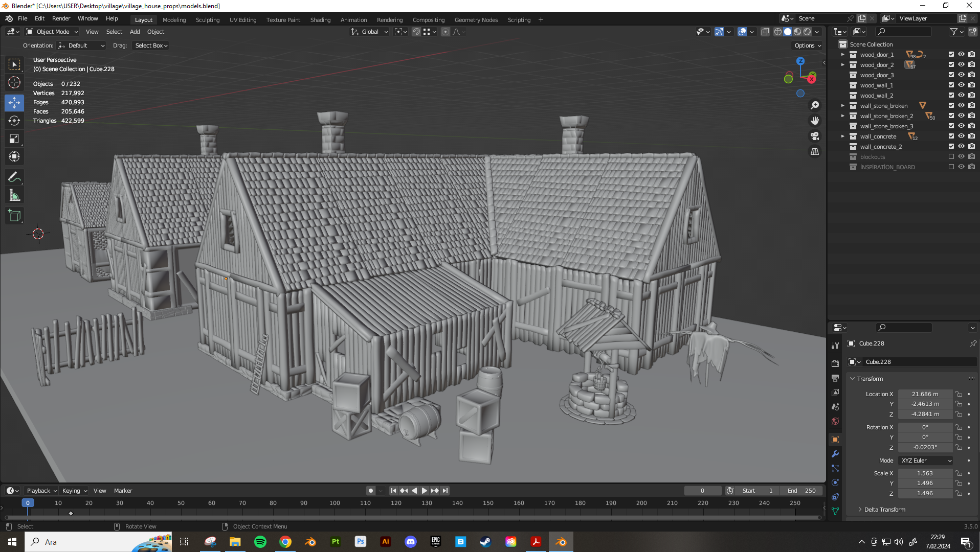The width and height of the screenshot is (980, 552).
Task: Click the Scale X value field
Action: (925, 473)
